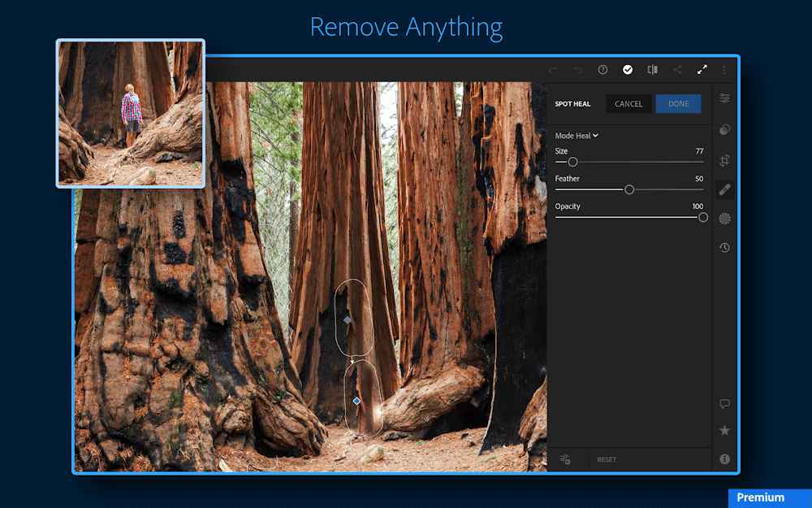812x508 pixels.
Task: Click Done to apply spot healing
Action: [678, 103]
